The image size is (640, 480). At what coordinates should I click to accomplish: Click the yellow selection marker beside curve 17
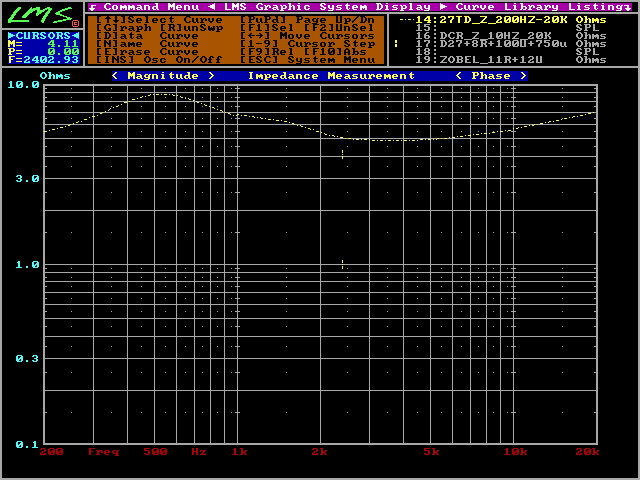pyautogui.click(x=396, y=43)
